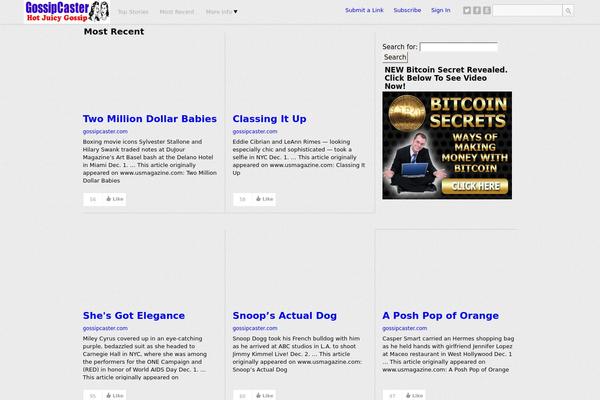Open A Posh Pop of Orange headline
Image resolution: width=600 pixels, height=400 pixels.
point(440,315)
